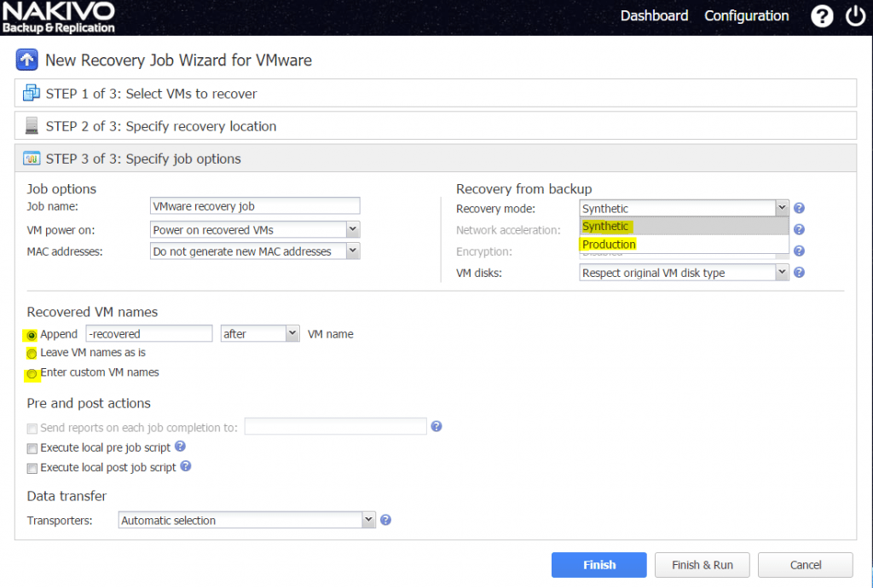Click the Finish button
This screenshot has width=873, height=588.
pos(598,564)
